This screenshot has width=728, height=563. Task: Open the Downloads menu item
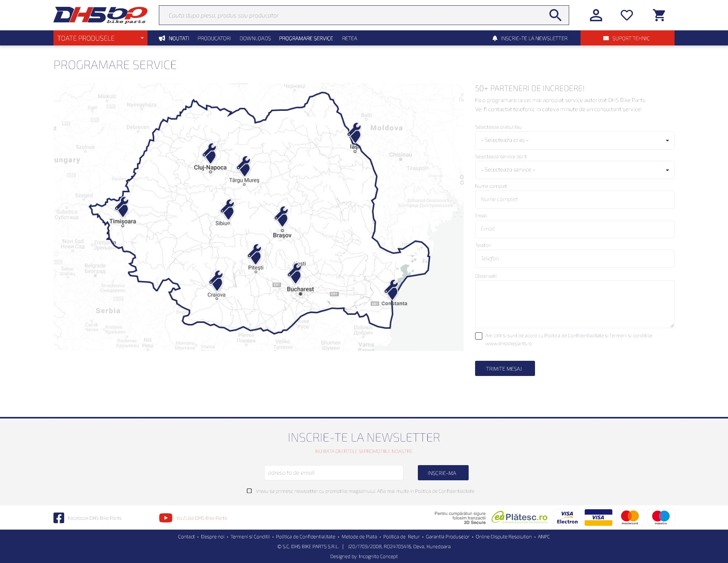(x=255, y=38)
